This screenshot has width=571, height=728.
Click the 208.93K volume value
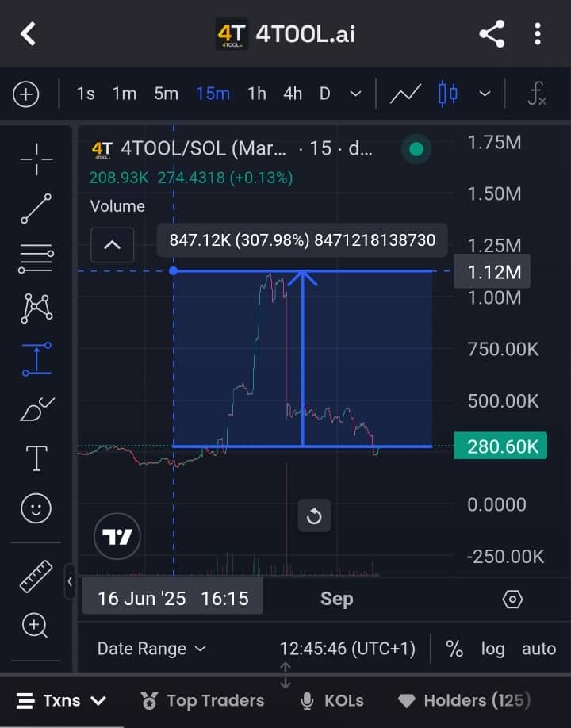[x=119, y=178]
